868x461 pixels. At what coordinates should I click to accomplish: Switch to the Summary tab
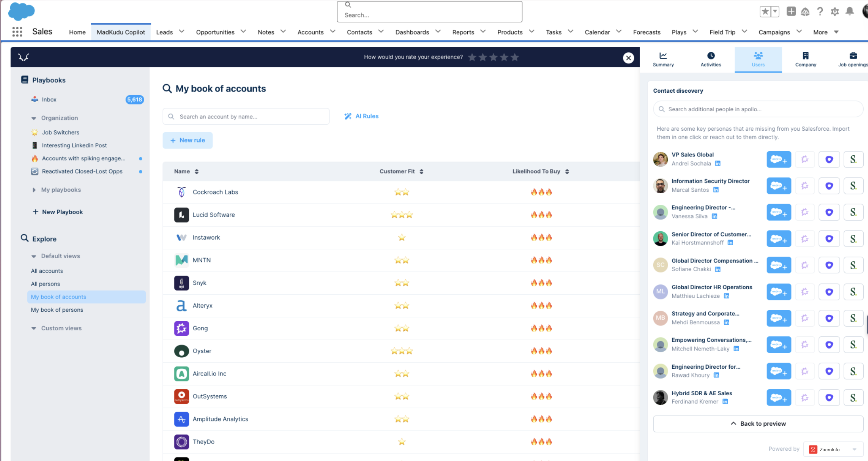(x=663, y=59)
